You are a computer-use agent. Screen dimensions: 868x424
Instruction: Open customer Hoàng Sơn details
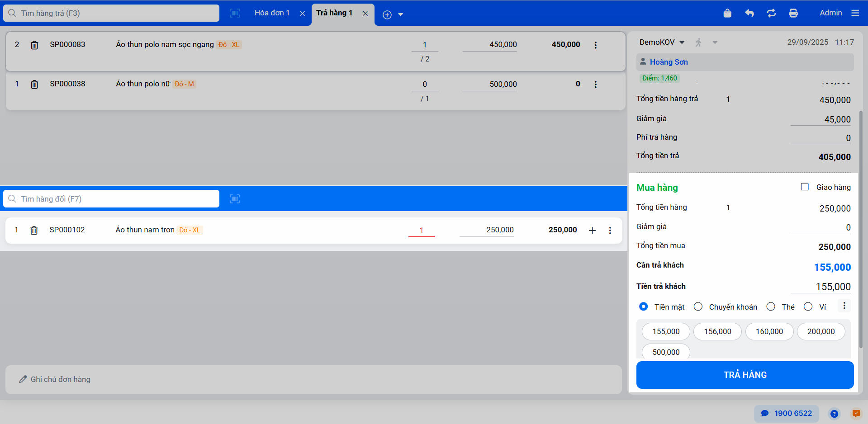click(x=669, y=62)
